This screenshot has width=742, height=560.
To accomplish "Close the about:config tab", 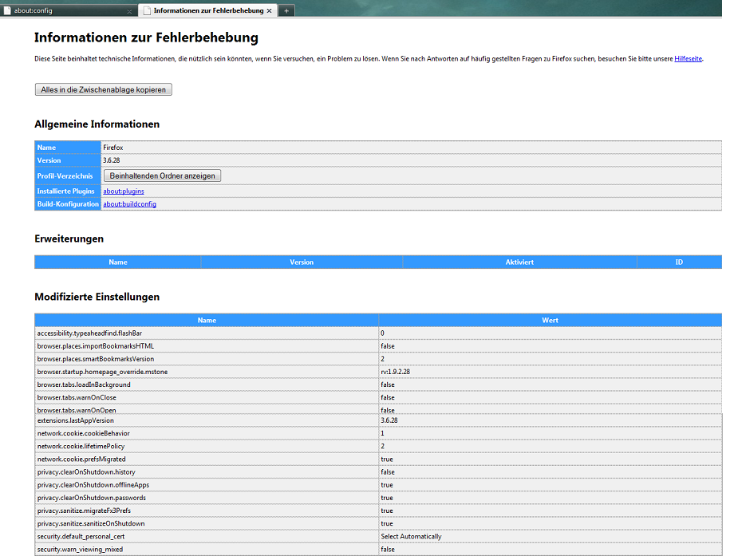I will click(x=130, y=11).
